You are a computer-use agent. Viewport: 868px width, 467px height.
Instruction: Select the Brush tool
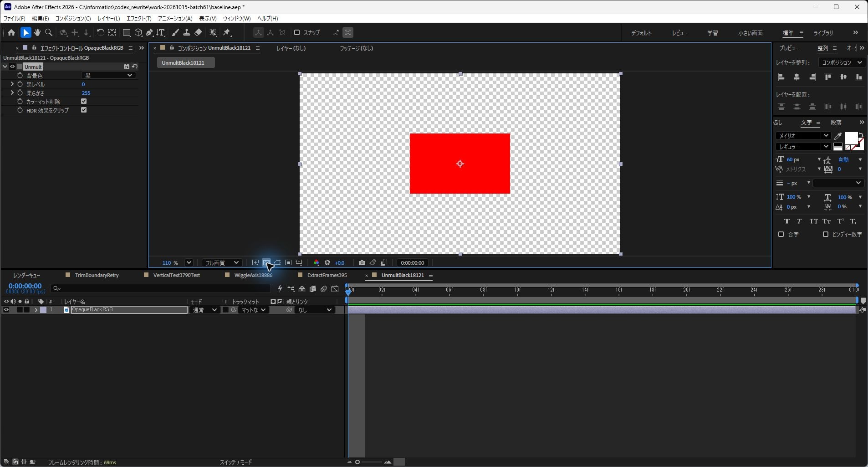(175, 32)
